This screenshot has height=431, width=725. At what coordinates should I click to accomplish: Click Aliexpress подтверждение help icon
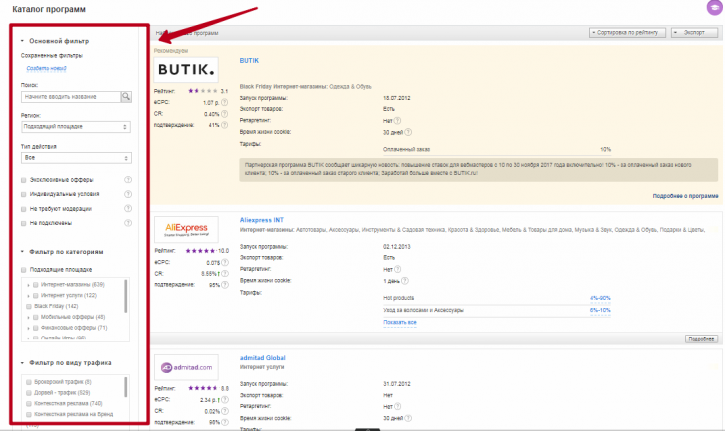[x=225, y=285]
